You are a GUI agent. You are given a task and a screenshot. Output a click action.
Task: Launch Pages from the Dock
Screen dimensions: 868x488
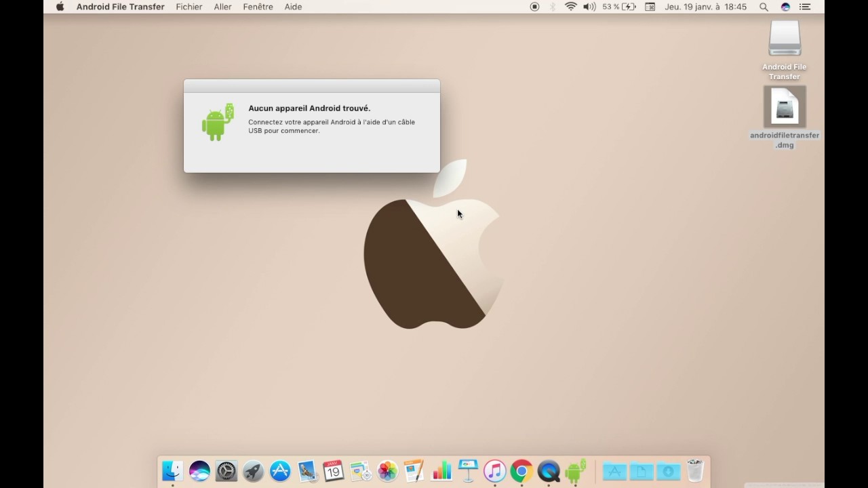414,470
